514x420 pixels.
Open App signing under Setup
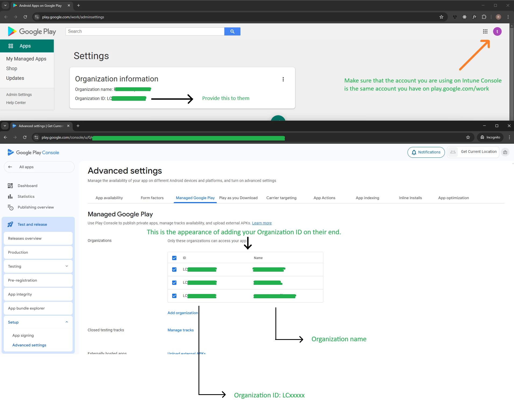coord(23,335)
